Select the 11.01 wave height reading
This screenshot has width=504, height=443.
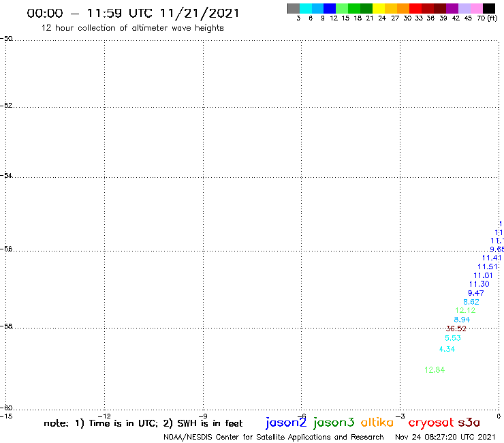483,275
